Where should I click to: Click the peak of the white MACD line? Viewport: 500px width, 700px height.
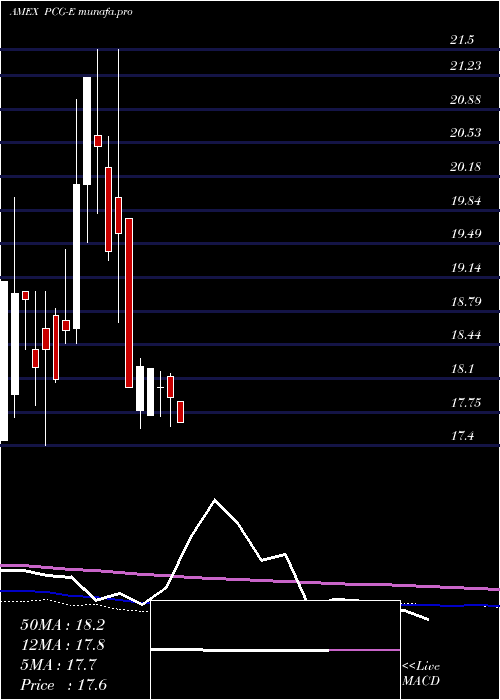(215, 500)
